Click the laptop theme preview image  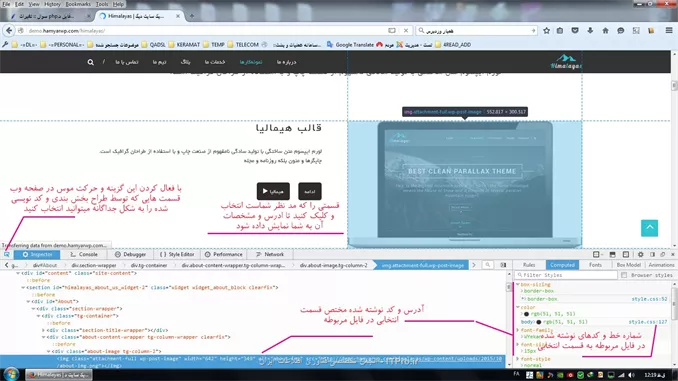point(465,184)
